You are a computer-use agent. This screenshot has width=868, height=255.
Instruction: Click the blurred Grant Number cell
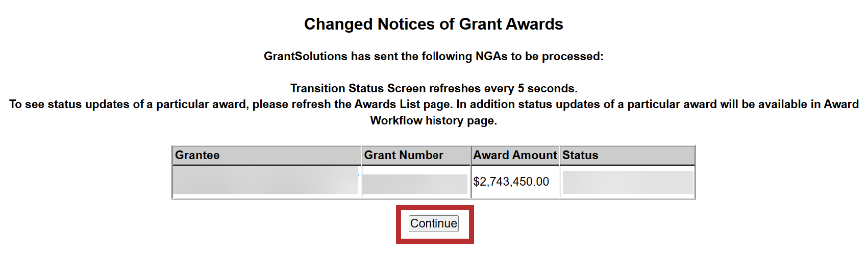click(x=415, y=183)
